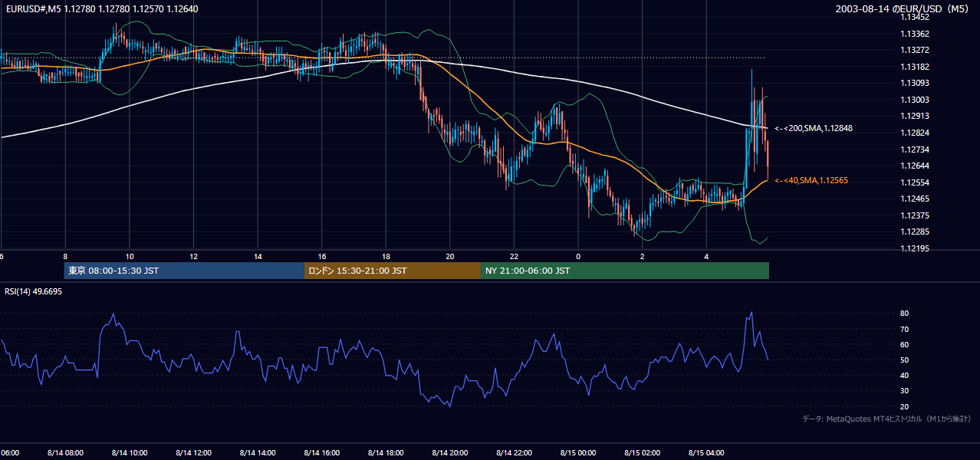This screenshot has width=980, height=460.
Task: Click price axis label 1.13272
Action: (915, 50)
